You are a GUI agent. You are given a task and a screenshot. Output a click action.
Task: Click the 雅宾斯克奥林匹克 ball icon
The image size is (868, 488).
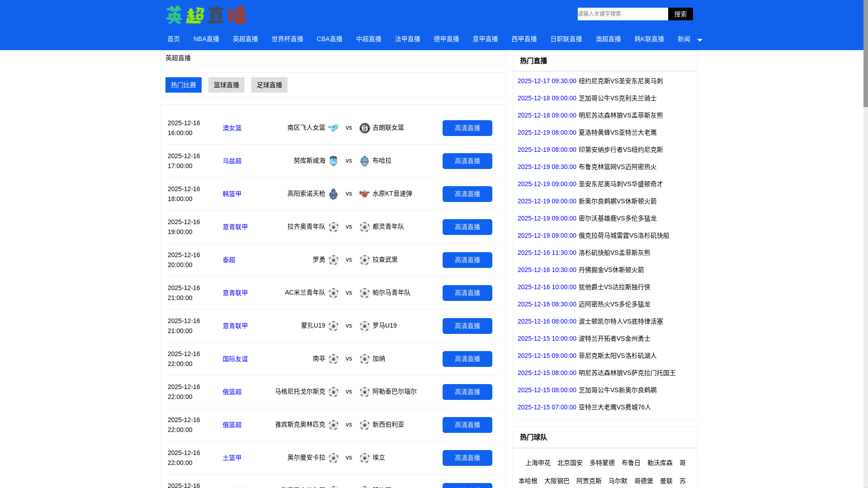(333, 425)
